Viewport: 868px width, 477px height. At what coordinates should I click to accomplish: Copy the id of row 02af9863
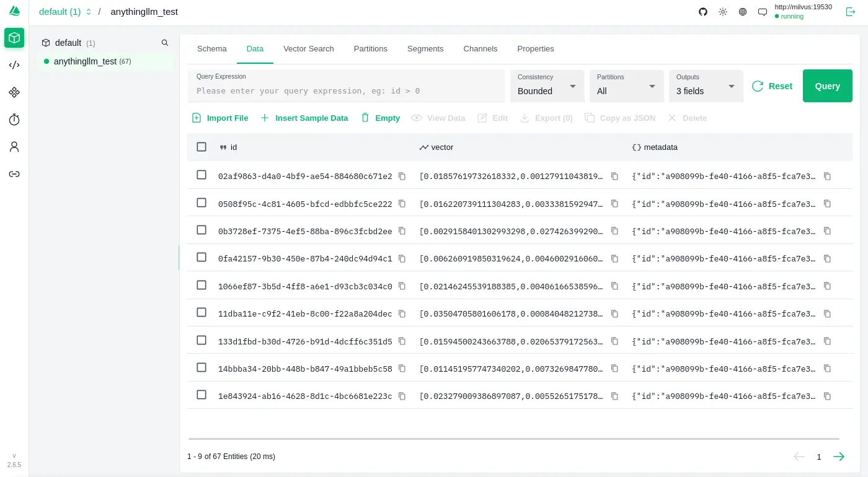pos(402,176)
